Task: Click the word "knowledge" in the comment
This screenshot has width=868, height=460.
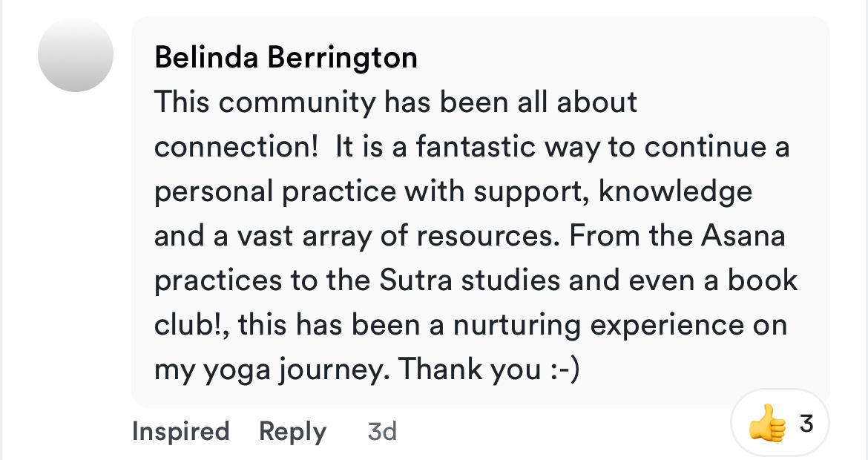Action: coord(675,191)
